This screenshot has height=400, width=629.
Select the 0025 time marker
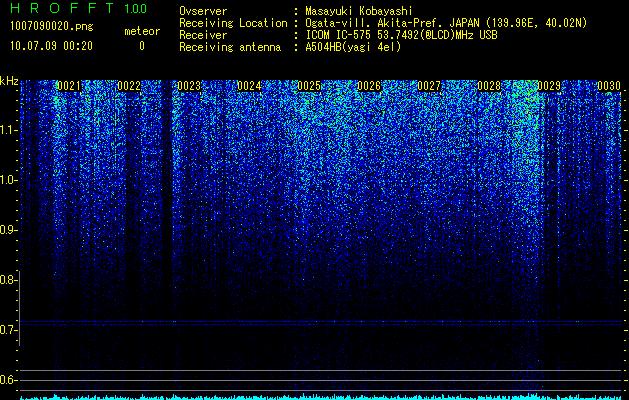tap(309, 86)
